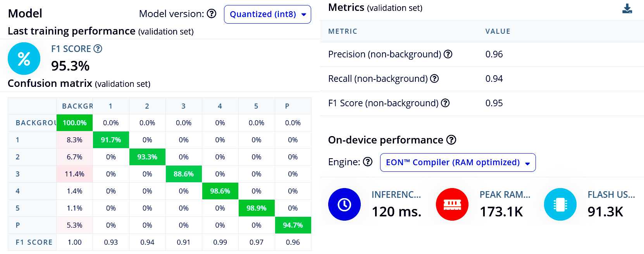The height and width of the screenshot is (254, 644).
Task: Click the On-device performance help icon
Action: pyautogui.click(x=451, y=140)
